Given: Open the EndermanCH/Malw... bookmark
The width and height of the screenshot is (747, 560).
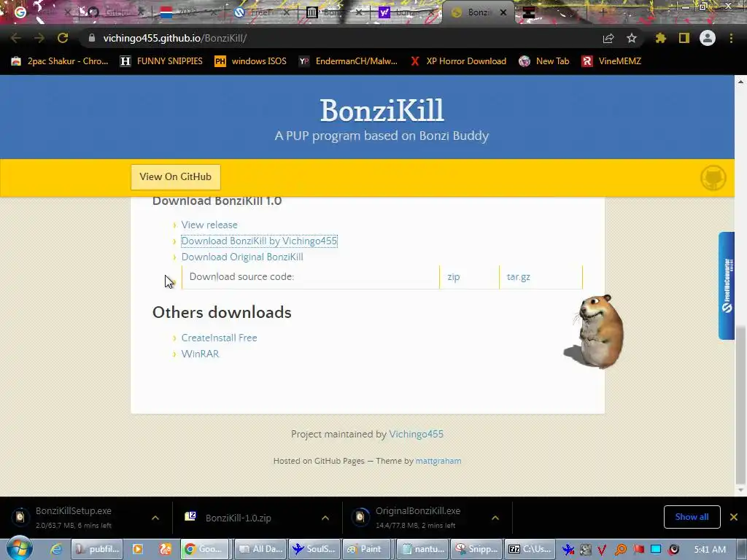Looking at the screenshot, I should click(x=348, y=61).
